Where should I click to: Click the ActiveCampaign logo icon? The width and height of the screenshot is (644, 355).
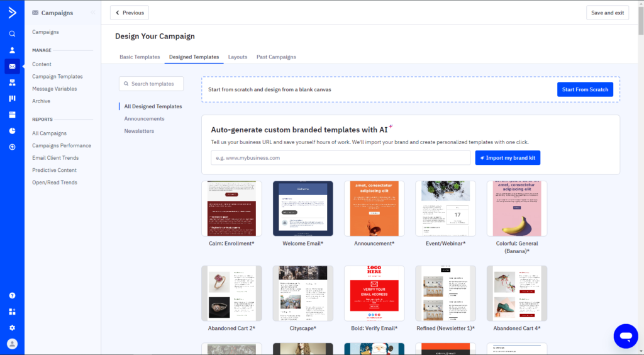coord(13,13)
